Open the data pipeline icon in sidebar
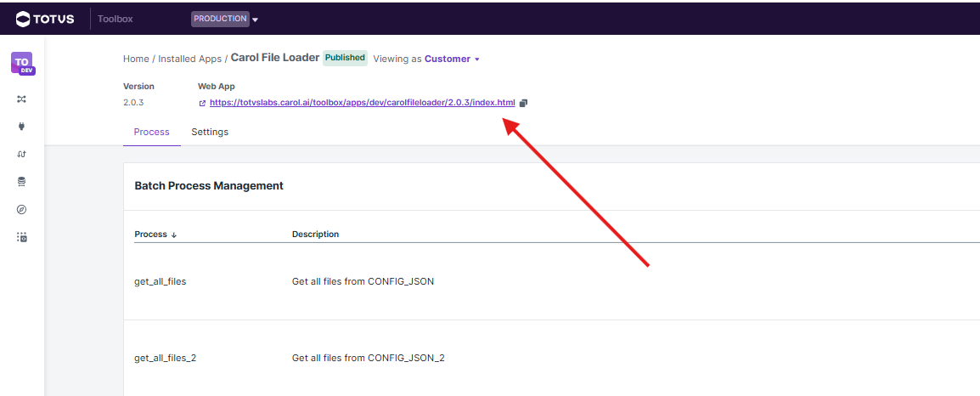Viewport: 980px width, 396px height. pos(22,154)
